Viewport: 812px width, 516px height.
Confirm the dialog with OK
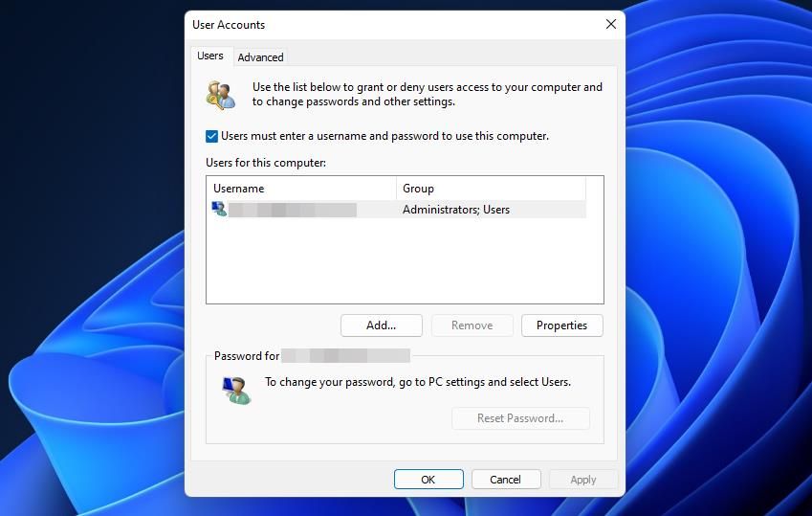(428, 480)
